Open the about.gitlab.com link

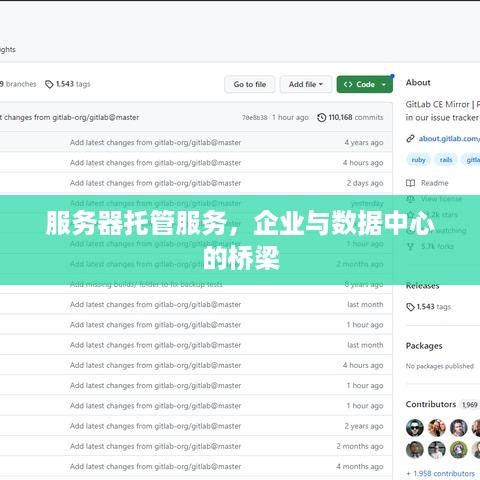click(449, 138)
